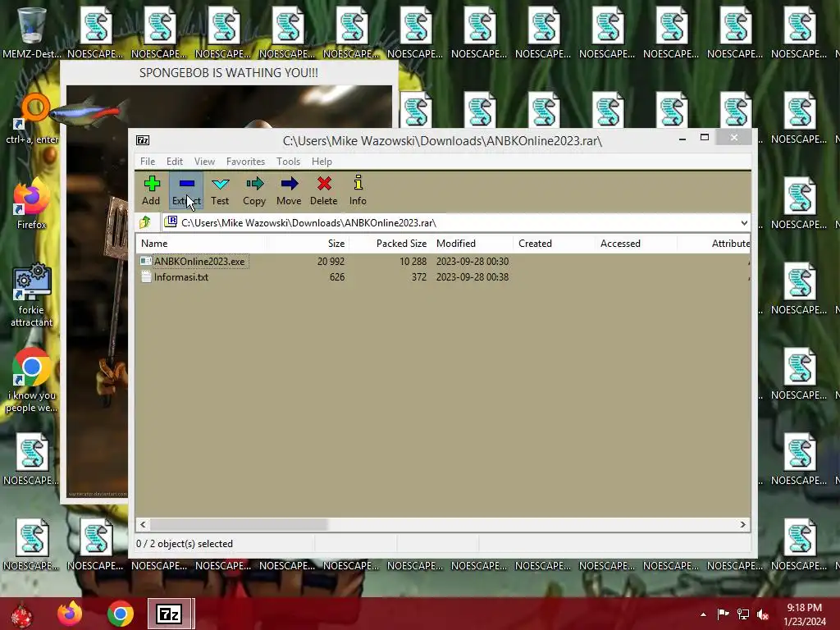840x630 pixels.
Task: Click the '0 / 2 object(s) selected' status text
Action: (185, 544)
